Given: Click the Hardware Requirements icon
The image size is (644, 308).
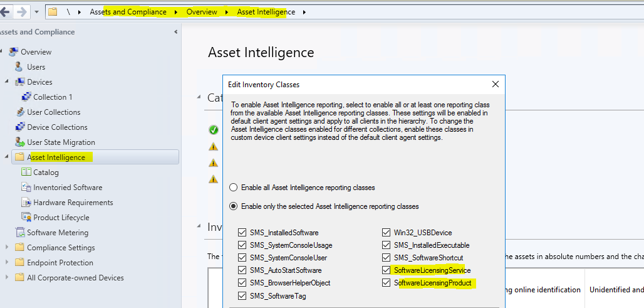Looking at the screenshot, I should (x=26, y=203).
